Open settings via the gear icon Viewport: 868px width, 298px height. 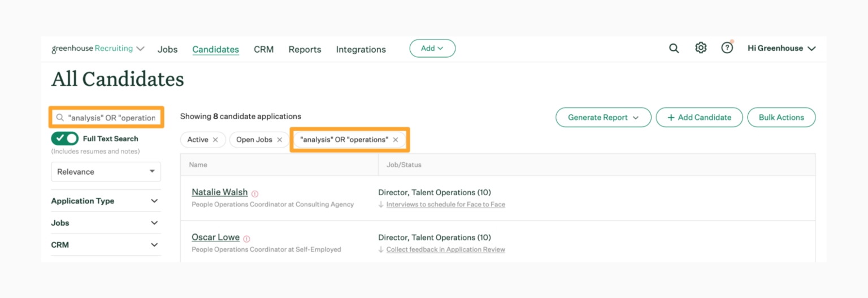(x=701, y=48)
